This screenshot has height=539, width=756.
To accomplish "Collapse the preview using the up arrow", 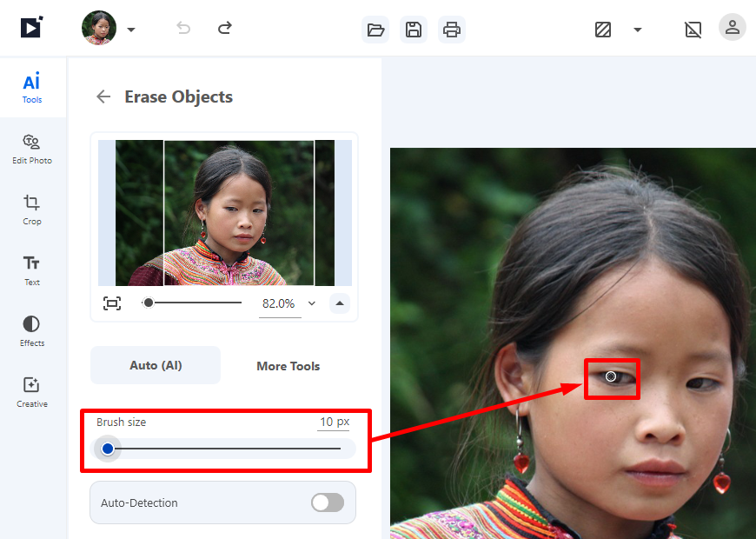I will 339,303.
